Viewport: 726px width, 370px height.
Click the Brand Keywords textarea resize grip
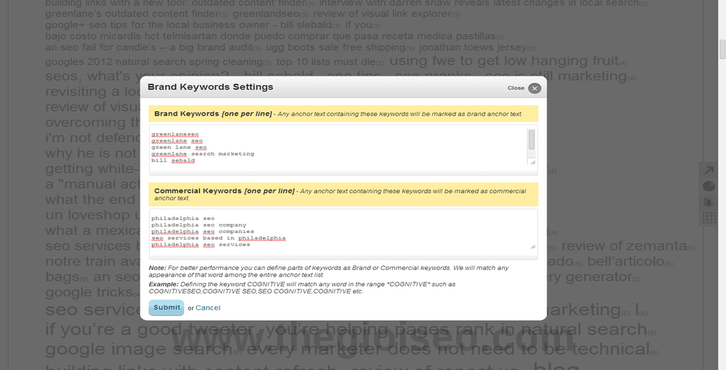532,162
